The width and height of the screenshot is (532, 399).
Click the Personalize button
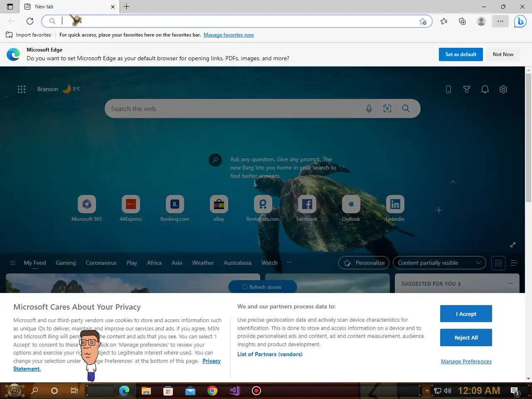tap(364, 263)
